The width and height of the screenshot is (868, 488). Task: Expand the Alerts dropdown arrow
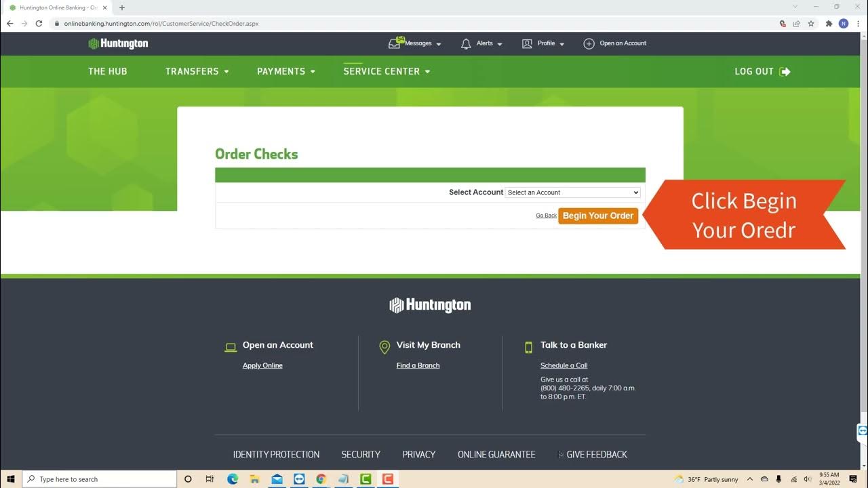click(x=500, y=44)
